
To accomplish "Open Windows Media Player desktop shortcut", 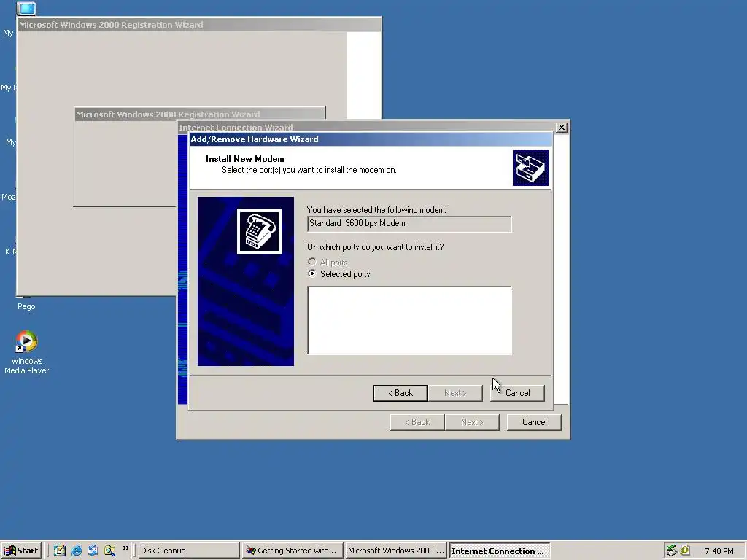I will point(26,352).
